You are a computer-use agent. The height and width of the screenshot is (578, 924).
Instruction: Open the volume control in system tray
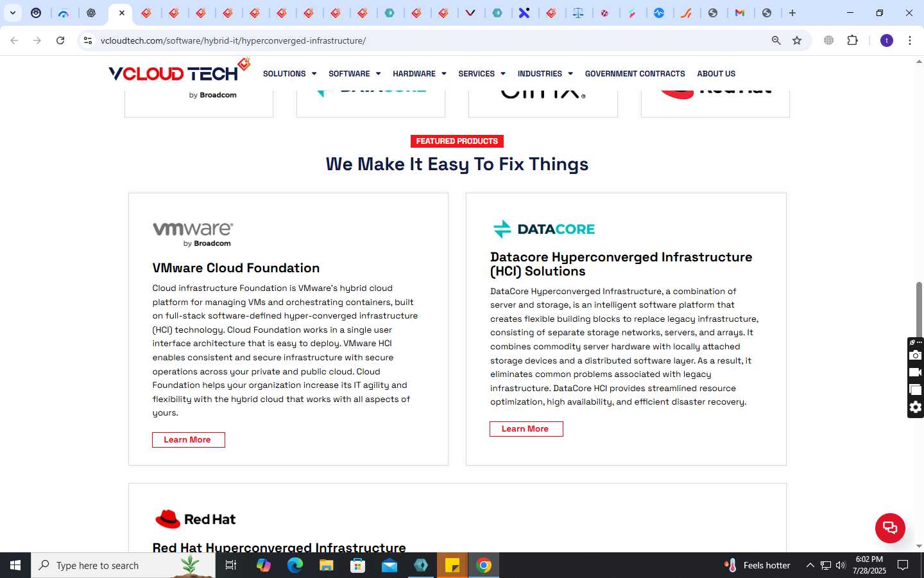(841, 565)
